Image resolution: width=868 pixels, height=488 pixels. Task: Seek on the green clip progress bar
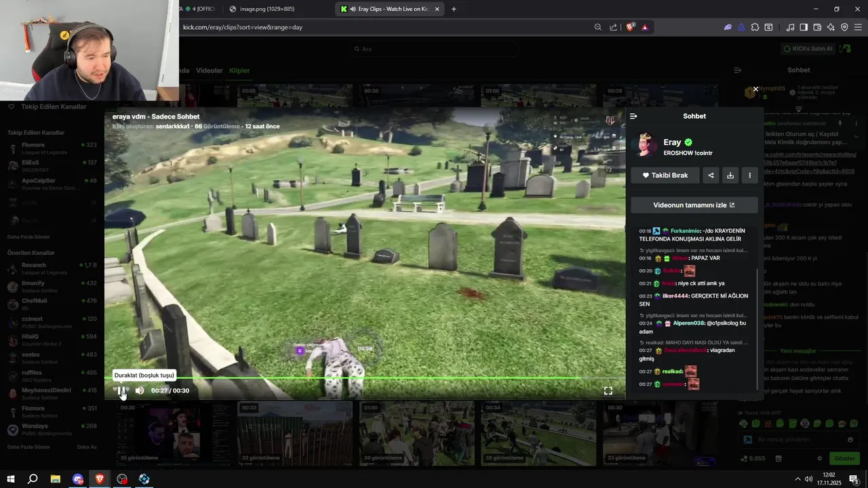point(365,378)
